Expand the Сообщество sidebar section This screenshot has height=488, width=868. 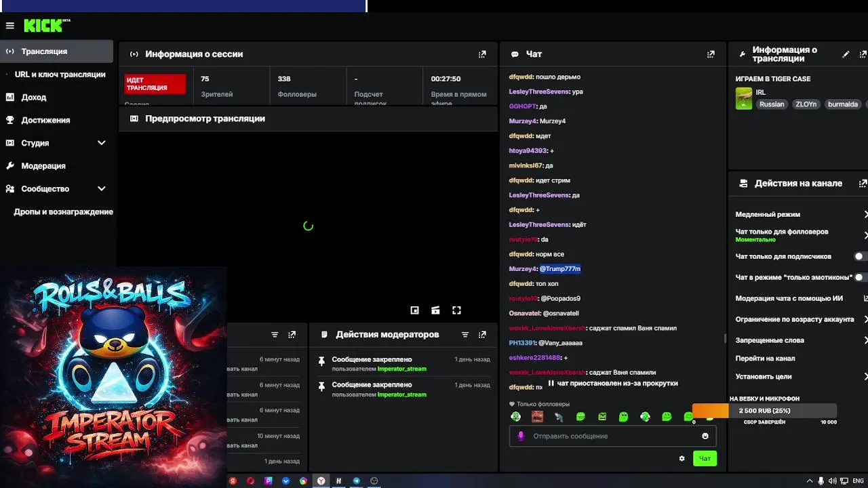point(102,189)
